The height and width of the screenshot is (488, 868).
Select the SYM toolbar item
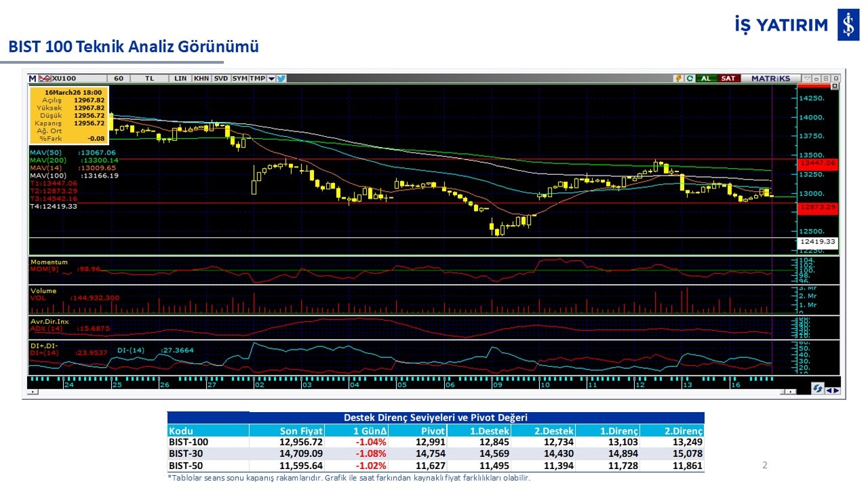pyautogui.click(x=239, y=79)
